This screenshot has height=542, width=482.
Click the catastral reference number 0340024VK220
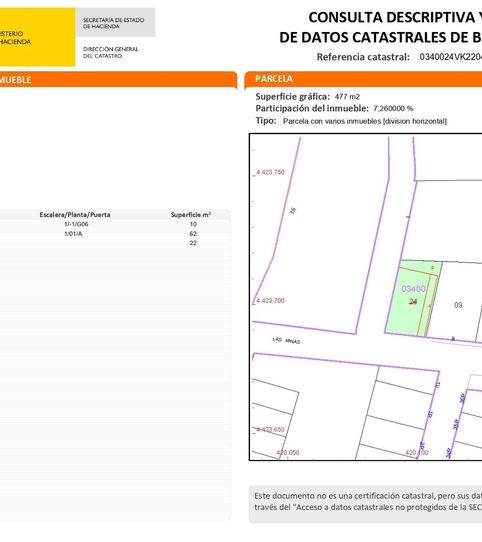pyautogui.click(x=451, y=57)
